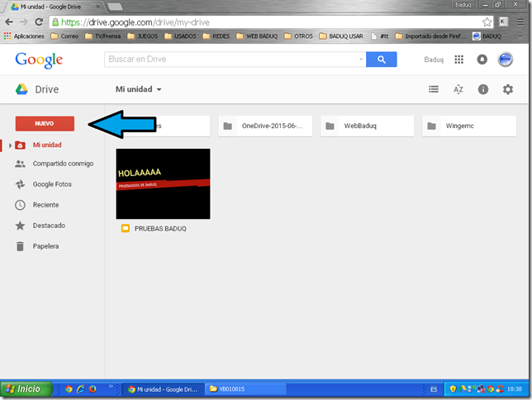
Task: Click the PRUEBAS BADUQ file name
Action: pos(160,229)
